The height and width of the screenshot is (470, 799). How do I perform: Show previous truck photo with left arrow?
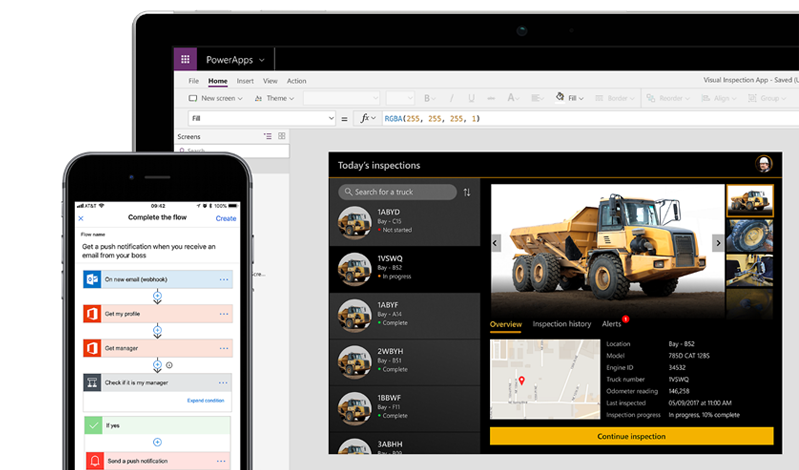pyautogui.click(x=495, y=243)
